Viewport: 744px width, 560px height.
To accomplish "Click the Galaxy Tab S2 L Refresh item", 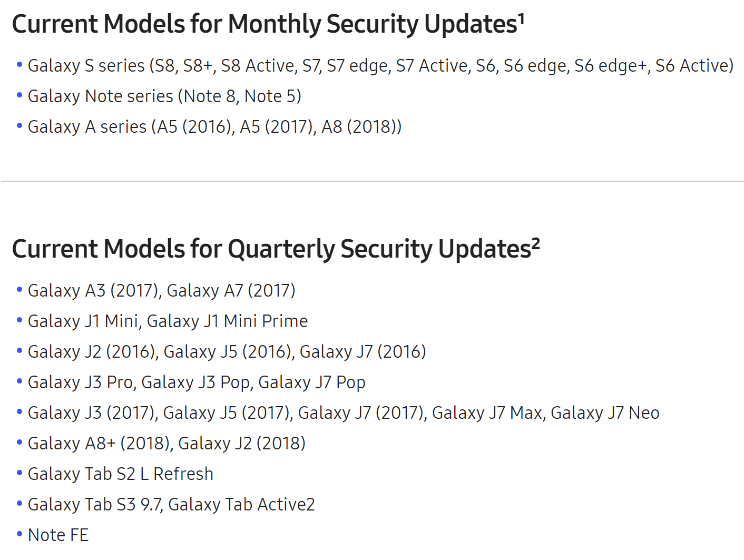I will tap(120, 474).
